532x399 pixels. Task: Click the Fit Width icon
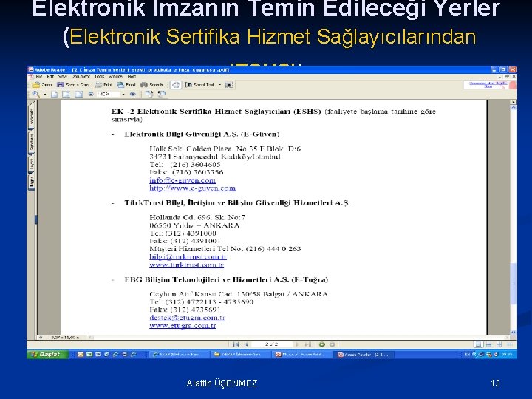coord(79,94)
